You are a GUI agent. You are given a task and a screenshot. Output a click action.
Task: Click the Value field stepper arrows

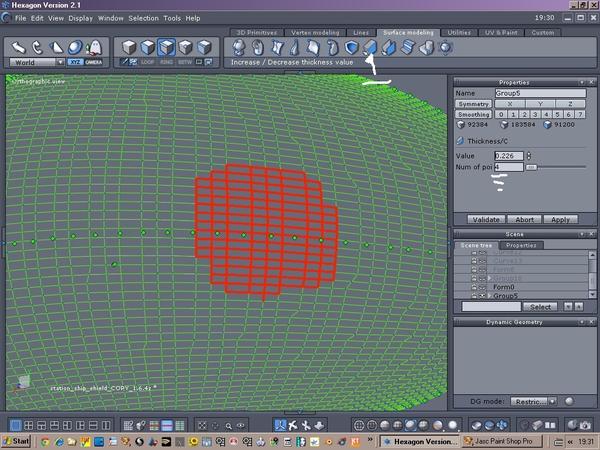point(529,156)
